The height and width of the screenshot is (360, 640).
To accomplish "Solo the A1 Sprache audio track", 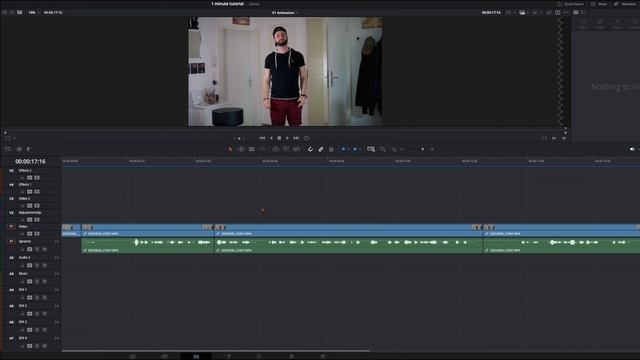I will click(x=37, y=249).
